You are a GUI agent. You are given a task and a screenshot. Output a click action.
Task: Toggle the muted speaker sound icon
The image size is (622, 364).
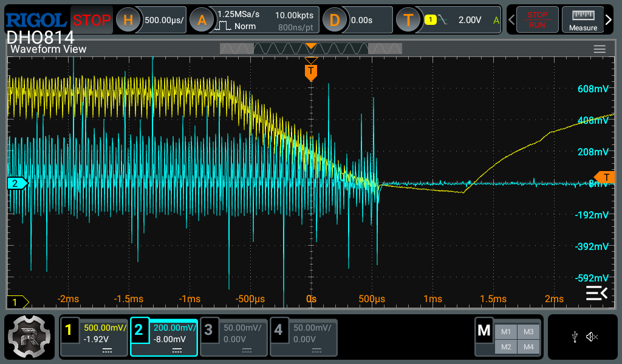point(592,337)
